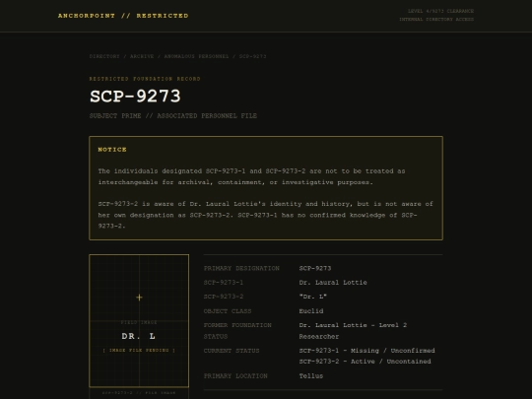Click the Level 4/9273 Clearance text

[x=440, y=11]
